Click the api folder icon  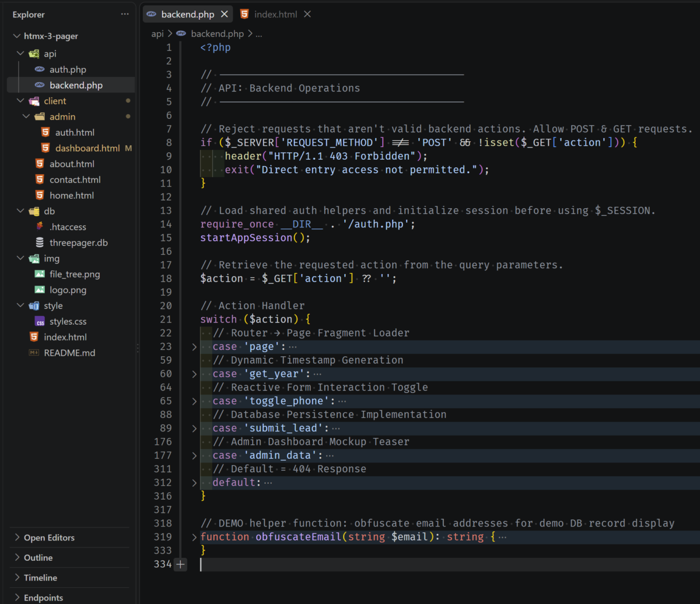pyautogui.click(x=34, y=54)
